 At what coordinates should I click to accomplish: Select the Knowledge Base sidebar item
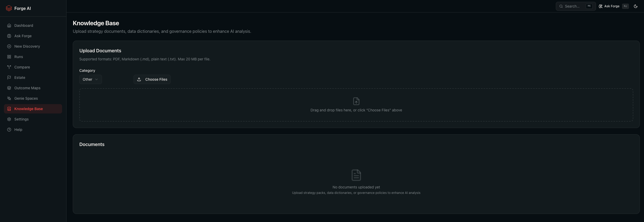pos(33,109)
